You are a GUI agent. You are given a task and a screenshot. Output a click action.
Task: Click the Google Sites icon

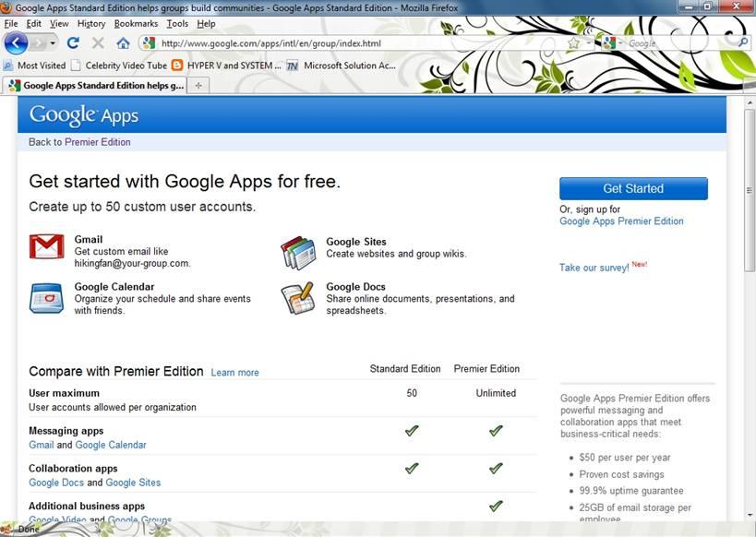tap(298, 252)
